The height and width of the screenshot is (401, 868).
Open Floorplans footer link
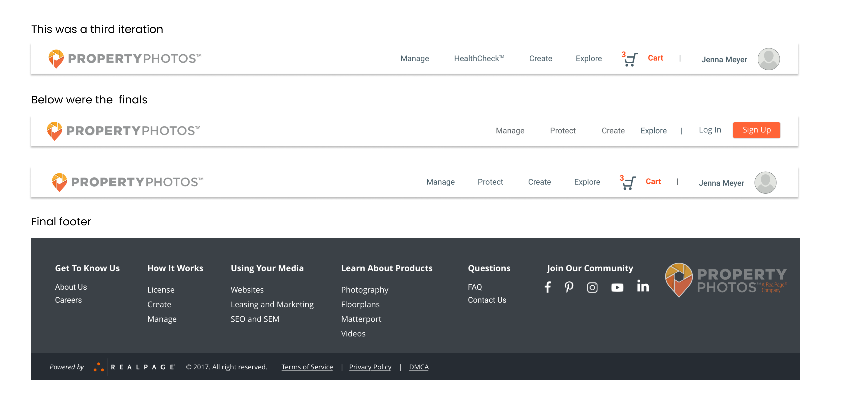(x=360, y=305)
